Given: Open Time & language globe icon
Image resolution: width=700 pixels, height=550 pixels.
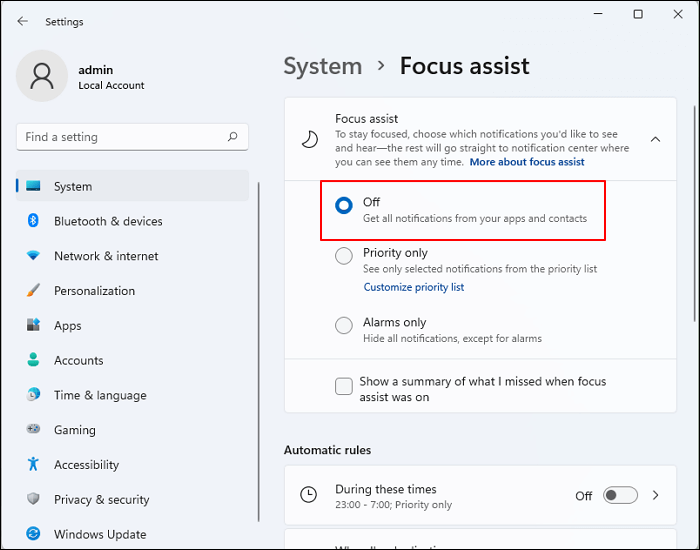Looking at the screenshot, I should (x=33, y=395).
